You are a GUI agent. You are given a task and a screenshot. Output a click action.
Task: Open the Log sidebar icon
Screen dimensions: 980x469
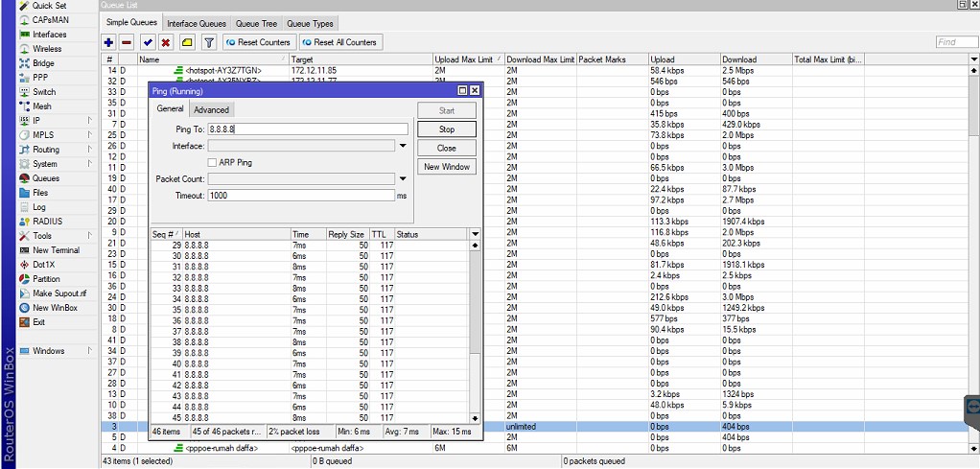(x=24, y=207)
